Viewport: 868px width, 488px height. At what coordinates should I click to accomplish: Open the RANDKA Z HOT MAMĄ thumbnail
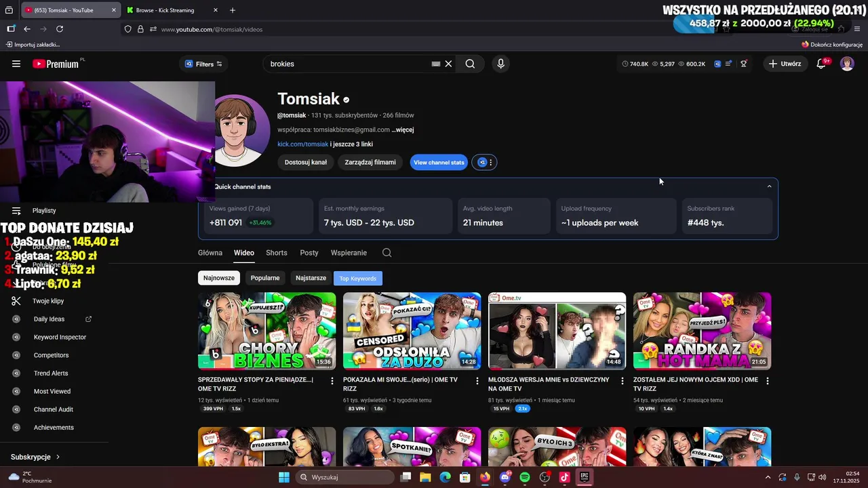(x=702, y=331)
